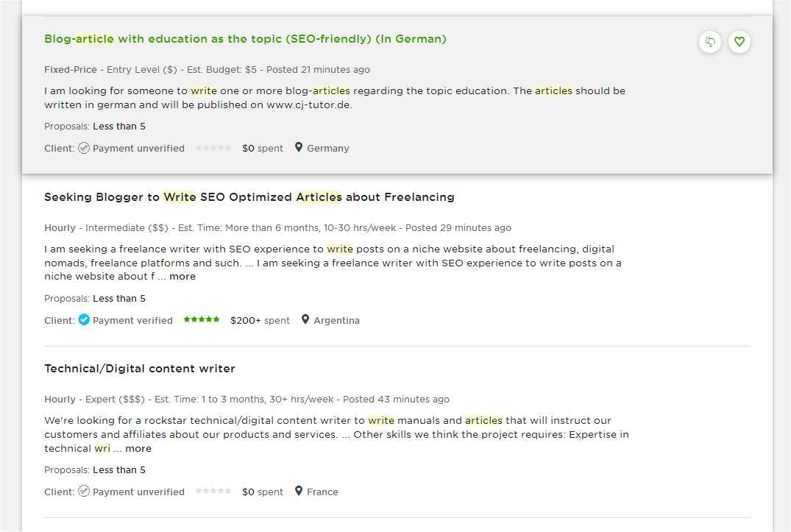Click the German blog-article job description text
The width and height of the screenshot is (791, 532).
pyautogui.click(x=335, y=98)
